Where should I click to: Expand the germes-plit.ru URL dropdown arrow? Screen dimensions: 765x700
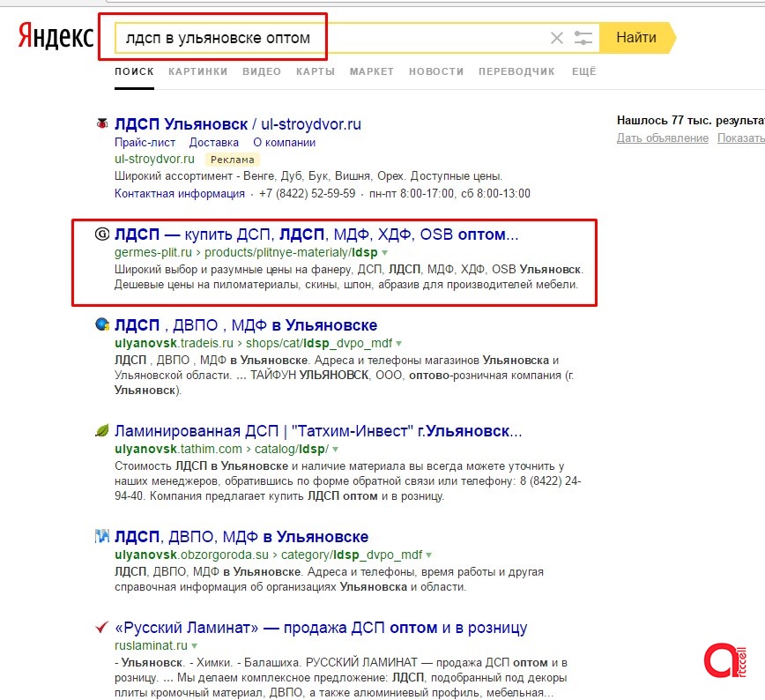pyautogui.click(x=385, y=253)
